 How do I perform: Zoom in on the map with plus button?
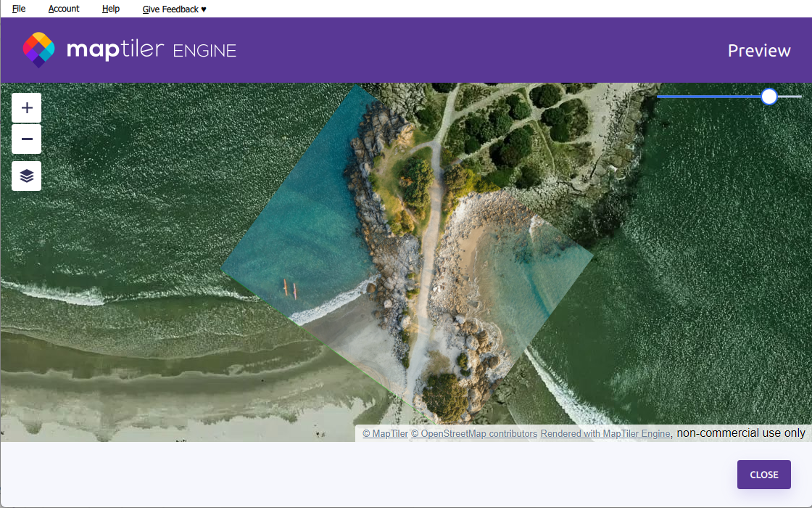(x=26, y=108)
